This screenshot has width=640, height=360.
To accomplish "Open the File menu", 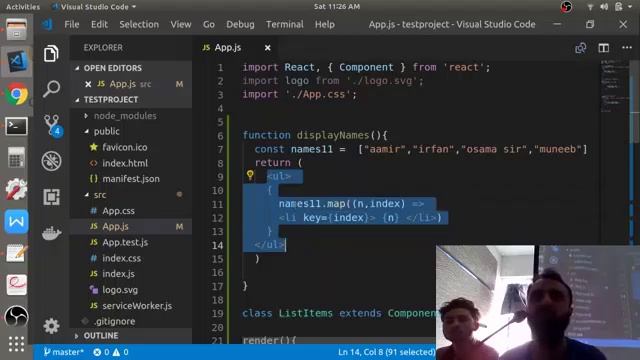I will pyautogui.click(x=72, y=24).
